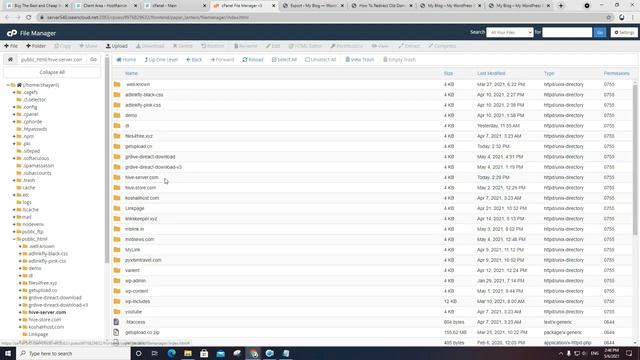Sort by the Type column header
Image resolution: width=640 pixels, height=360 pixels.
point(549,73)
